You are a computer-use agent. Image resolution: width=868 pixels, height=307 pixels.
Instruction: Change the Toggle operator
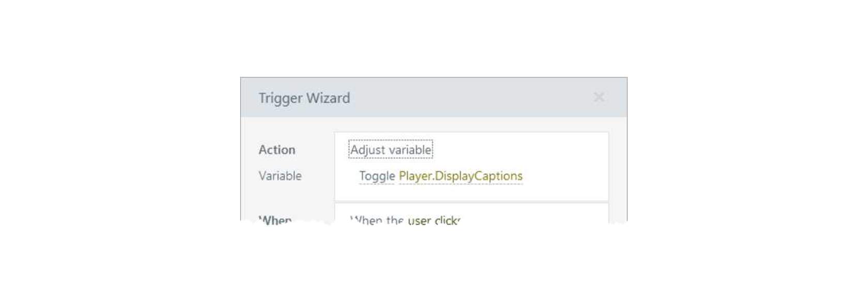pos(377,176)
